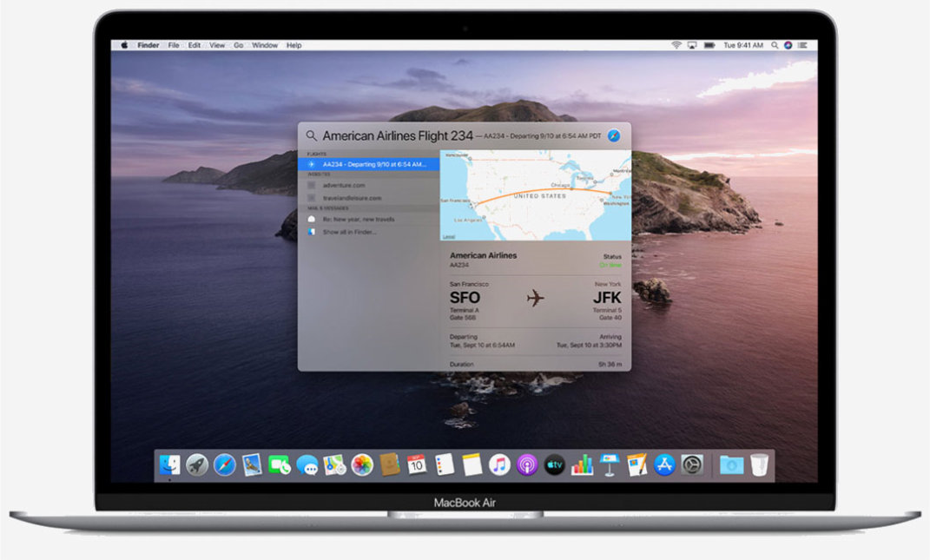Launch Photos from the Dock
The image size is (930, 560).
(362, 465)
